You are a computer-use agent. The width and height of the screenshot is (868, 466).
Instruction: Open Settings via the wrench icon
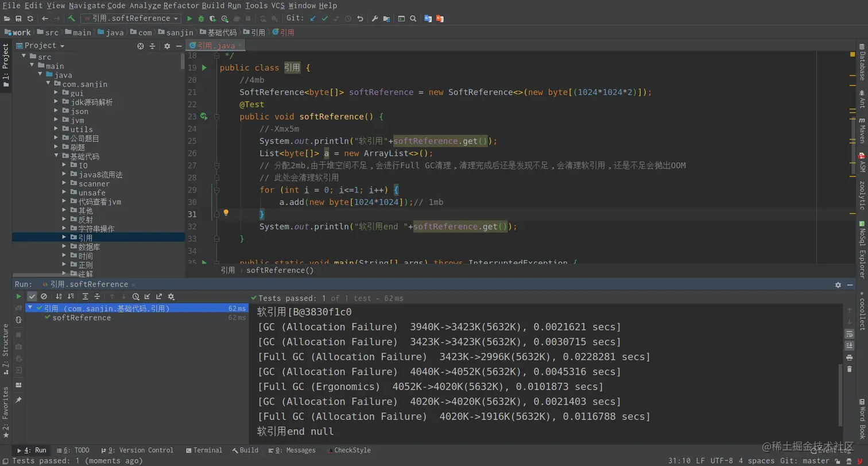coord(375,18)
